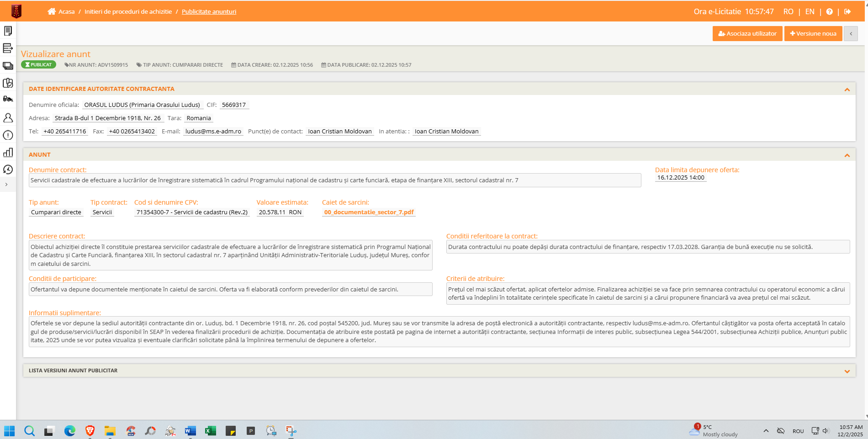868x439 pixels.
Task: Switch language to EN
Action: (x=810, y=12)
